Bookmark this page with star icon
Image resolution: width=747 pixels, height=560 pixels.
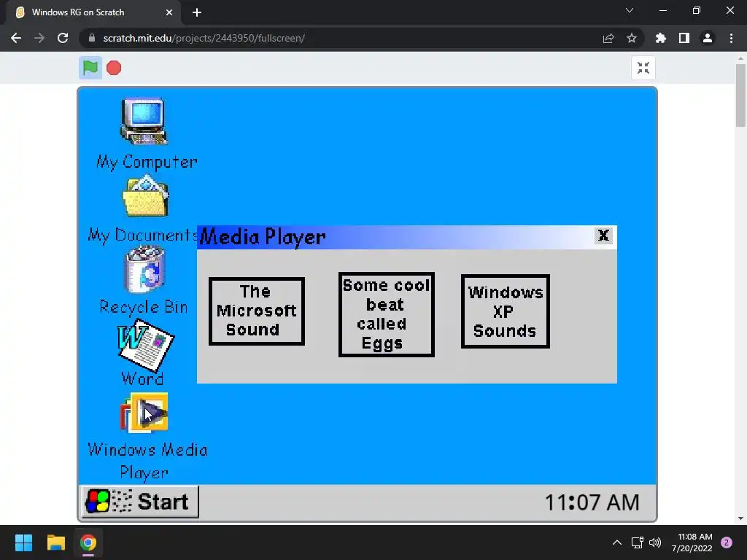pyautogui.click(x=632, y=38)
